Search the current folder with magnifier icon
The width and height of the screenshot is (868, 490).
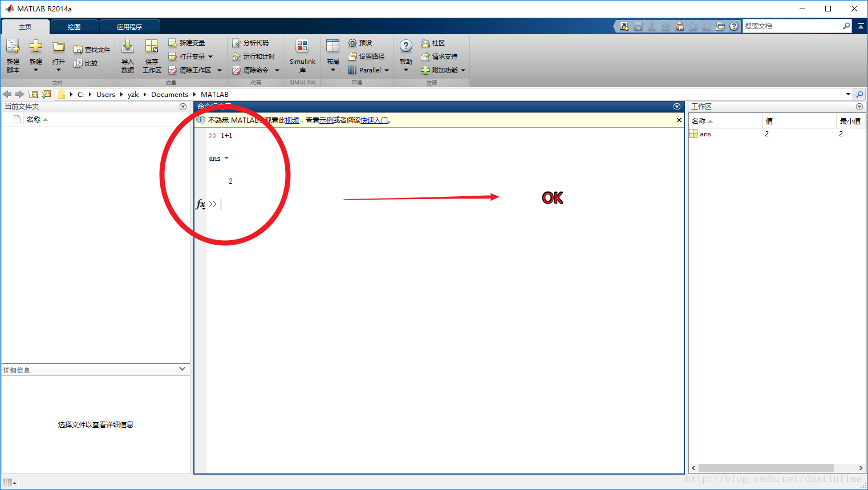point(859,94)
